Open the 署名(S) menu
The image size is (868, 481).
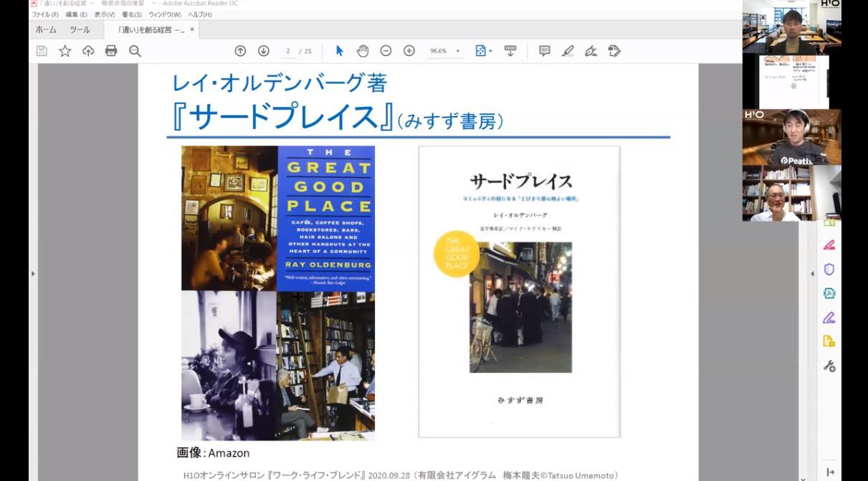coord(132,14)
